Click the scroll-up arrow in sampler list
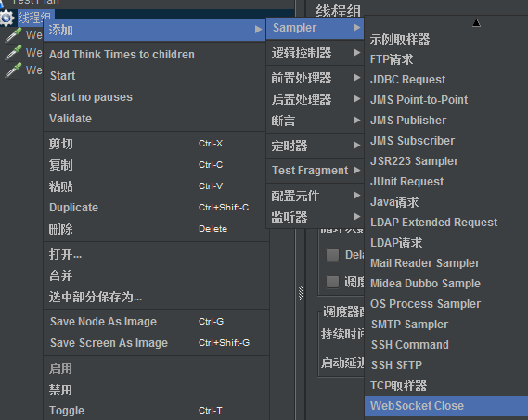 (x=476, y=23)
